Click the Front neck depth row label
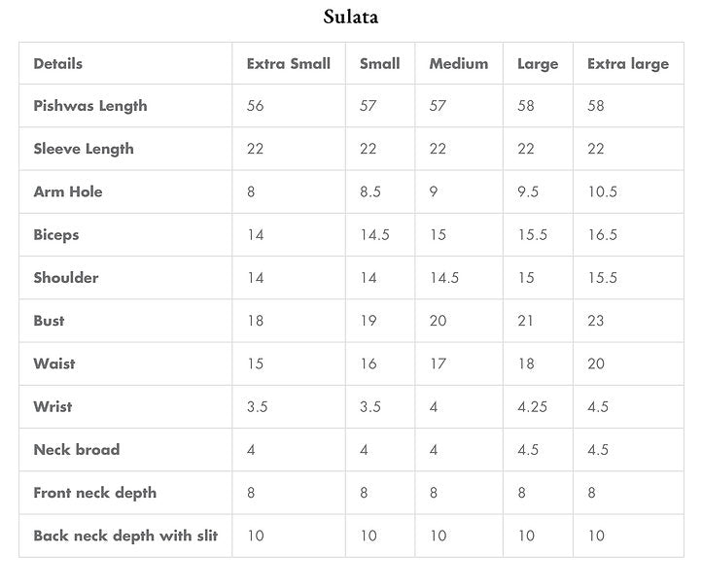This screenshot has width=702, height=588. [95, 493]
